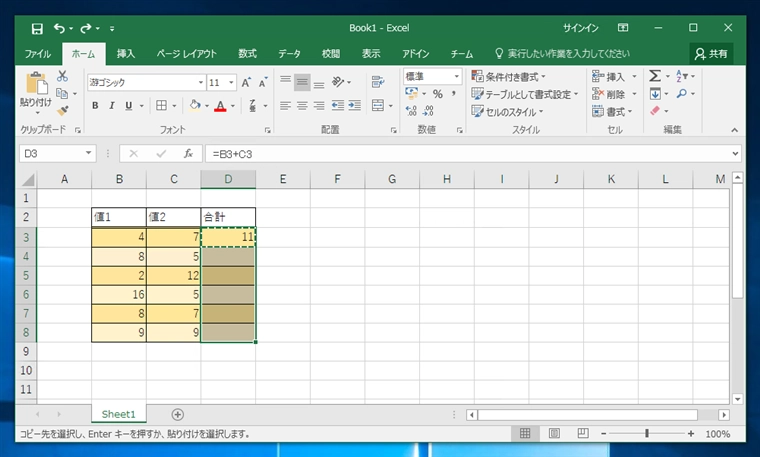Toggle Underline formatting
Viewport: 760px width, 457px height.
click(x=128, y=105)
